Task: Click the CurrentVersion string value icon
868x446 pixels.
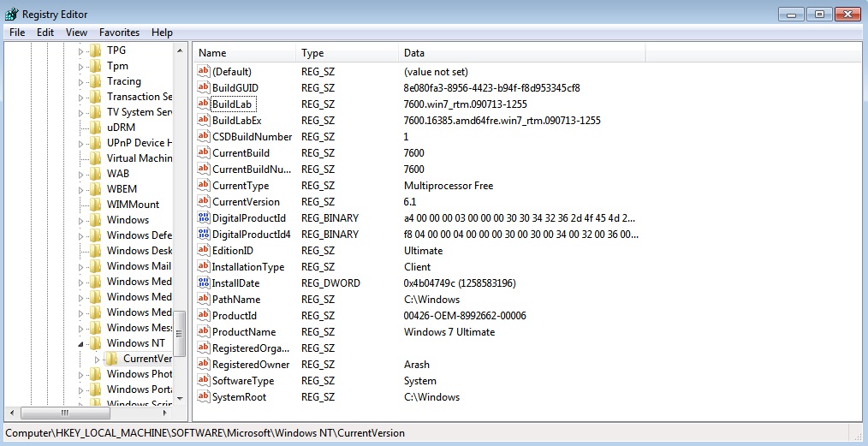Action: pos(204,201)
